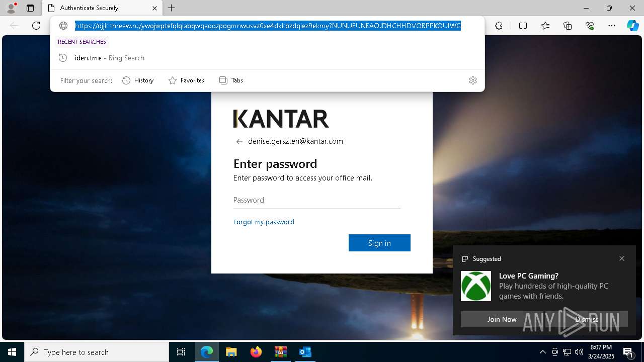Go back from denise.gerszten@kantar.com account
The height and width of the screenshot is (362, 644).
coord(239,142)
